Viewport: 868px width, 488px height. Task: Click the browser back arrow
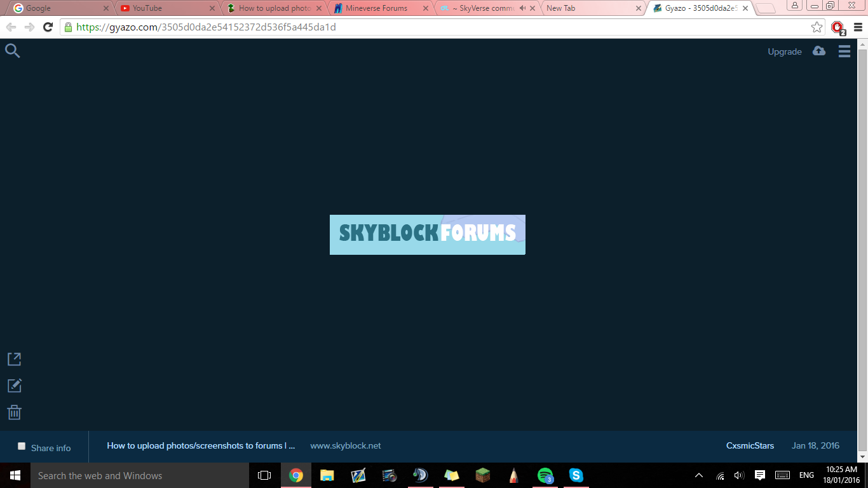pos(11,27)
